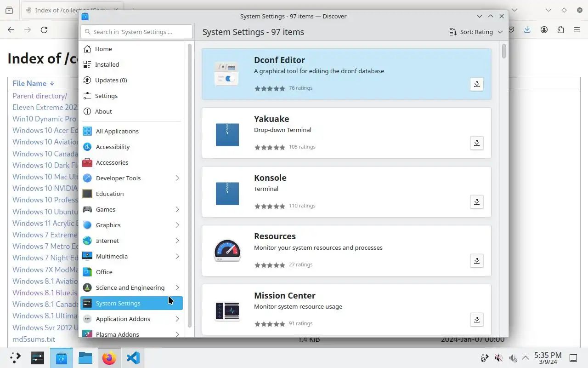Viewport: 588px width, 368px height.
Task: Select the Accessories category
Action: click(x=132, y=162)
